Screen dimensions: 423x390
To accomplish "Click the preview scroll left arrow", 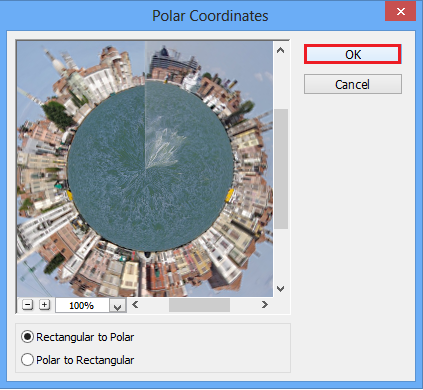I will tap(135, 304).
